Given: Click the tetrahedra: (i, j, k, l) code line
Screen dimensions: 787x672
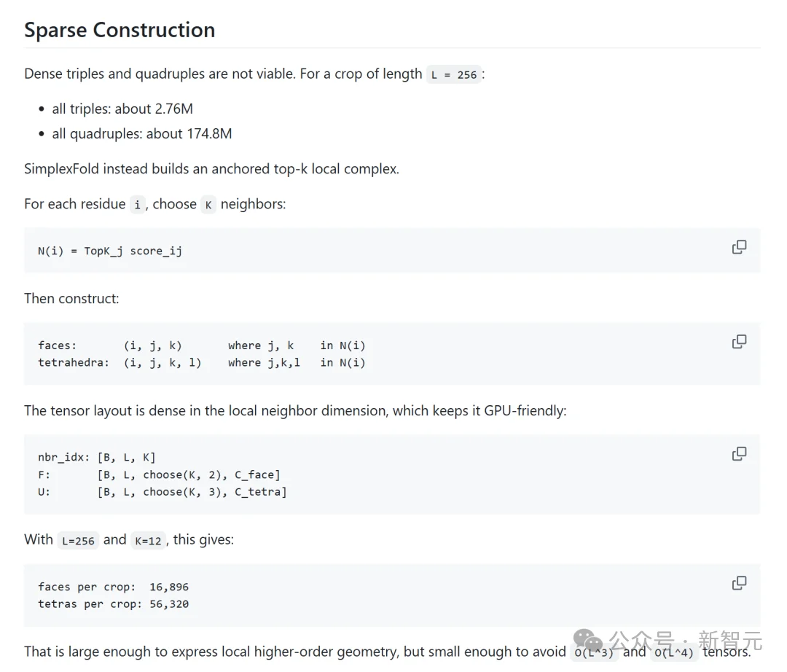Looking at the screenshot, I should 202,362.
